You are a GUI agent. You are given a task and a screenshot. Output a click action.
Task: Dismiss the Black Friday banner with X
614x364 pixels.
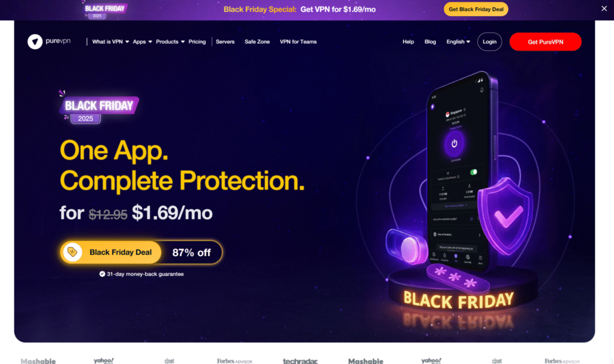[x=604, y=8]
